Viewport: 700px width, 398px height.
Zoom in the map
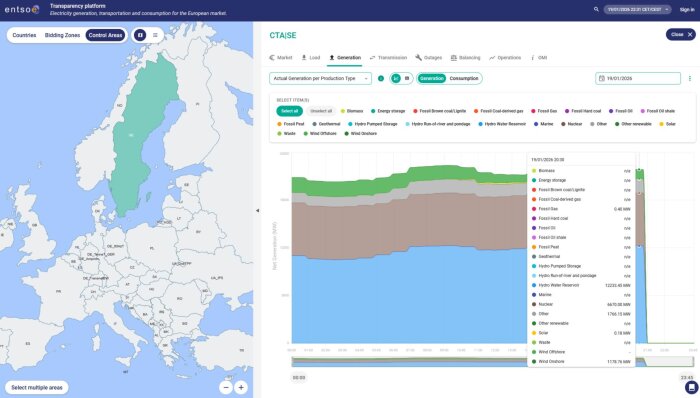pos(241,387)
